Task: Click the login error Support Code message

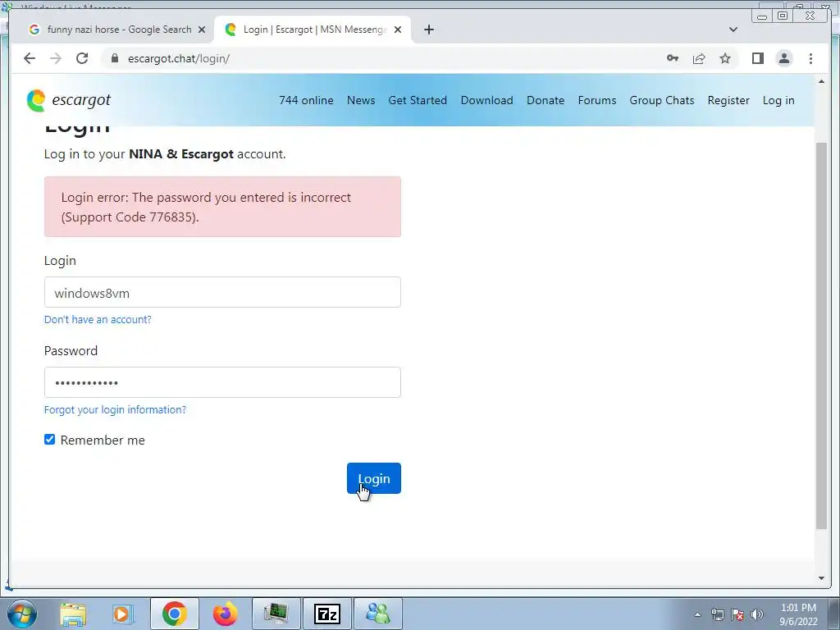Action: pos(222,207)
